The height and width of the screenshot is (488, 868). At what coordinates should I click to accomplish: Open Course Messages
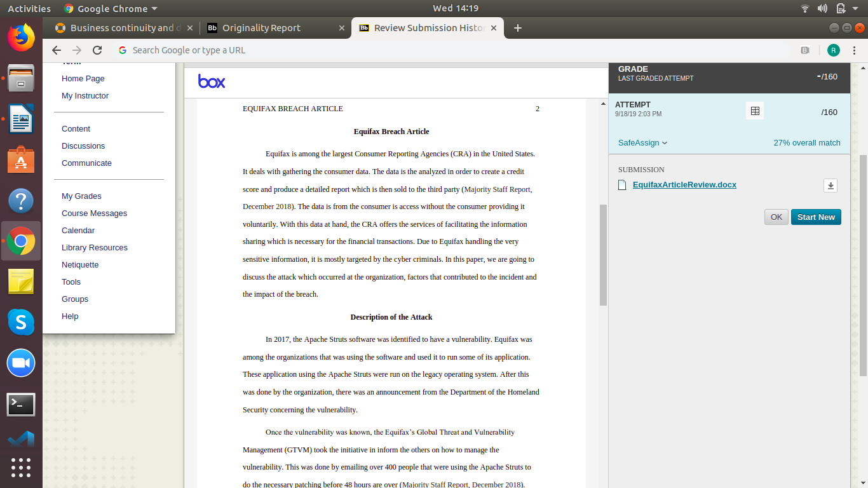94,213
